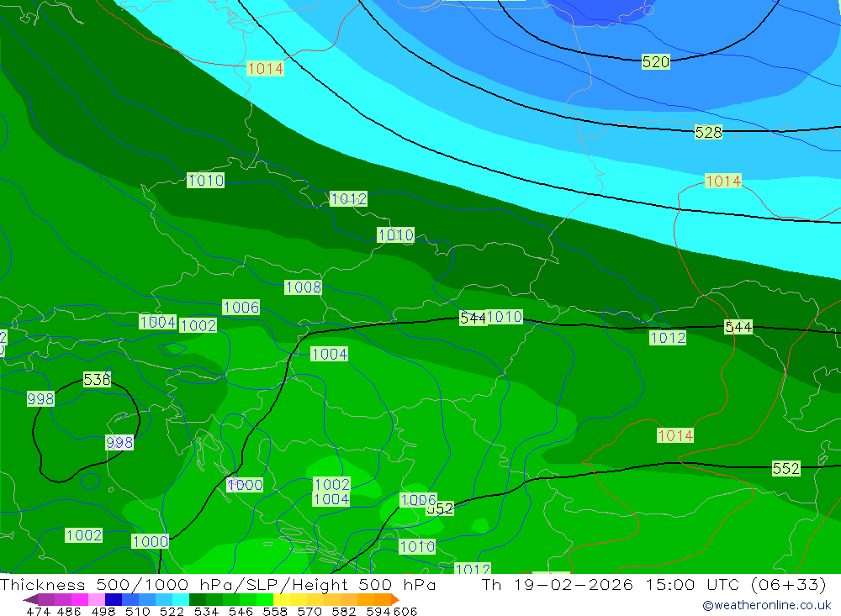Click the orange arrow tip ending the color bar

[x=394, y=599]
